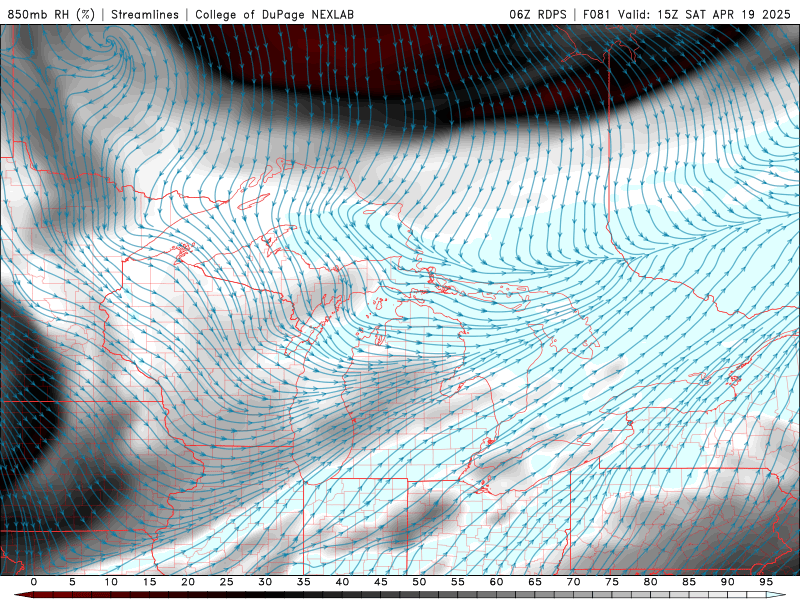The height and width of the screenshot is (600, 800).
Task: Click 'F081 Valid: 15Z SAT APR 19 2025' text
Action: (689, 15)
